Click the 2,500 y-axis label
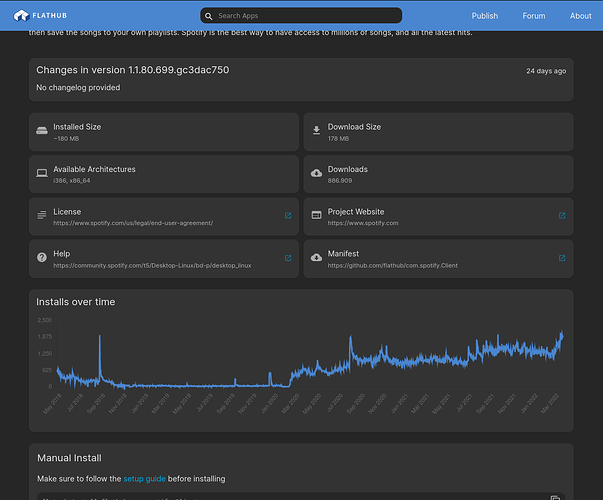Viewport: 603px width, 500px height. coord(45,320)
